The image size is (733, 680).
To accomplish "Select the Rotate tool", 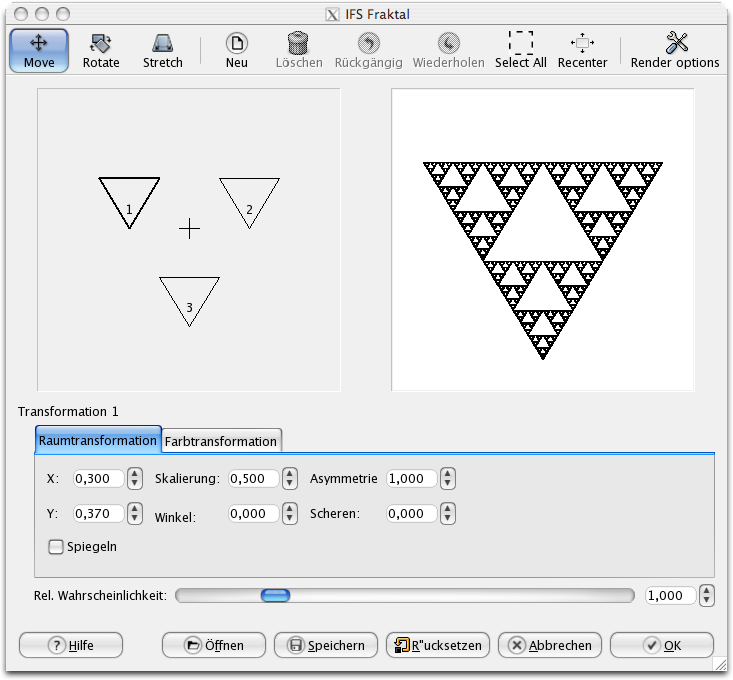I will pos(101,50).
